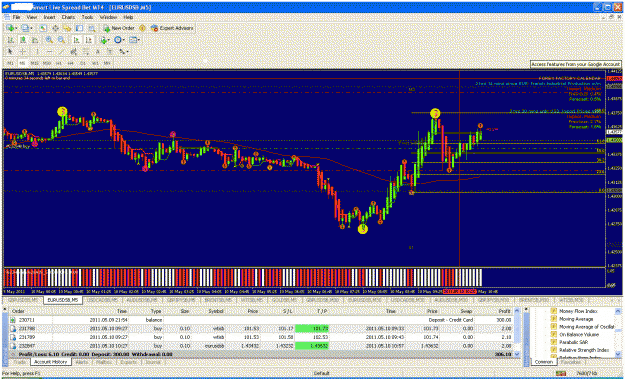The width and height of the screenshot is (625, 379).
Task: Open the Arrows drawing dropdown
Action: 124,51
